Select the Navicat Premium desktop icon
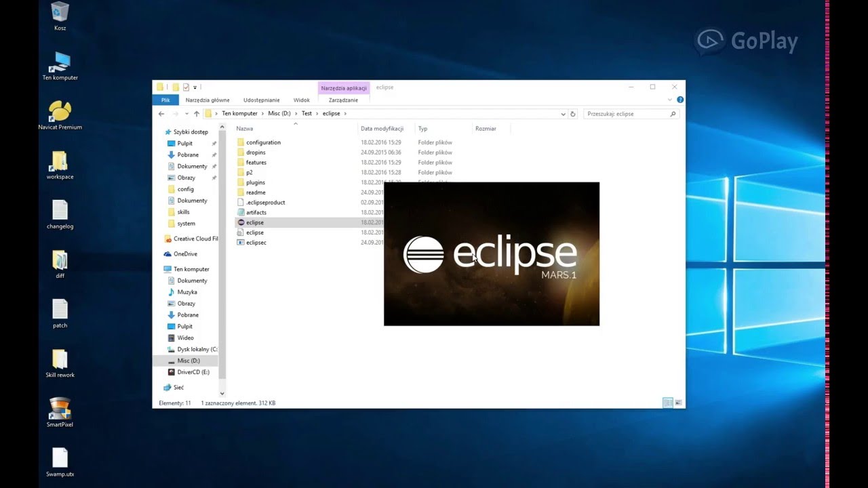This screenshot has height=488, width=868. point(60,115)
